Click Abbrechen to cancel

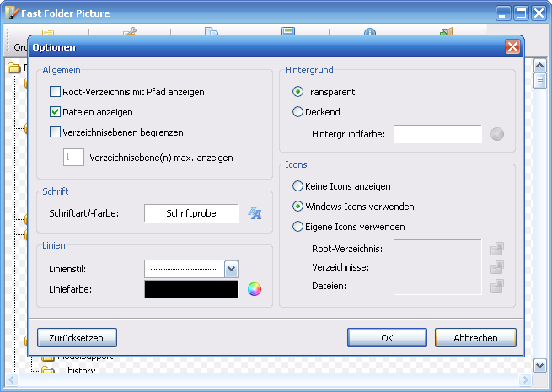(x=475, y=337)
